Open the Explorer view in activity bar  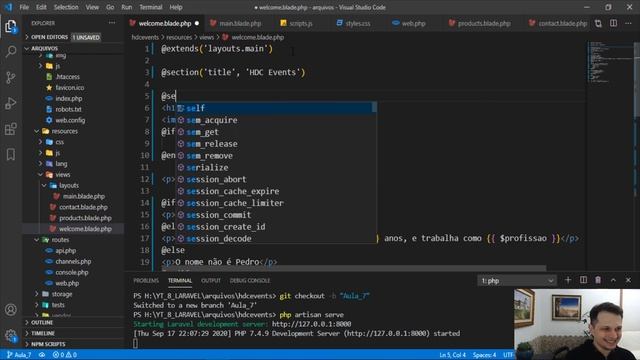click(11, 27)
